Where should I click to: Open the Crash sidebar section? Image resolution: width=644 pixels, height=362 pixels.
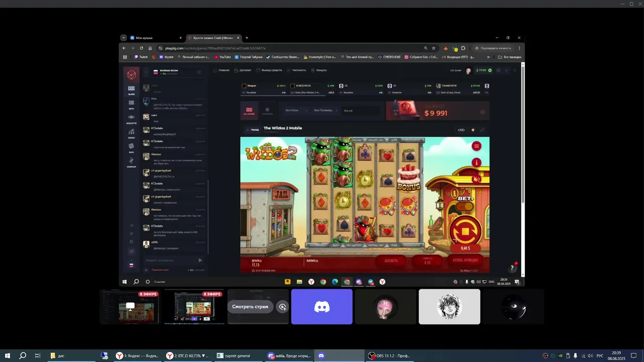click(x=131, y=133)
